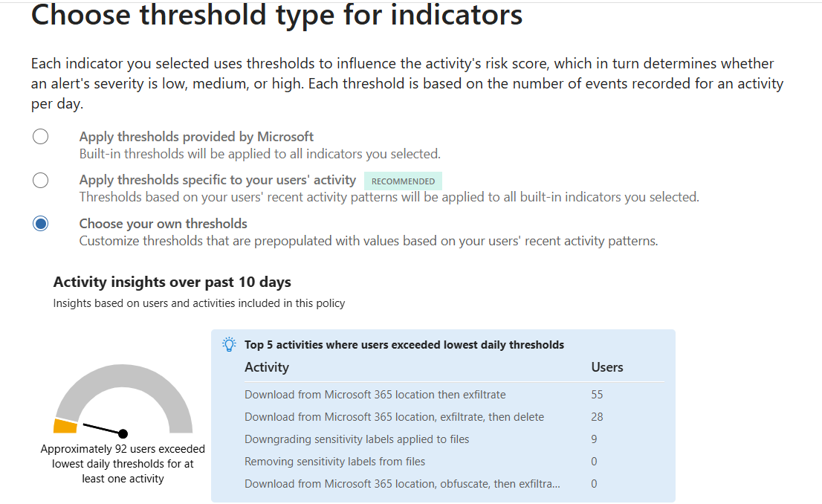Viewport: 822px width, 504px height.
Task: Click the 28 users count
Action: pyautogui.click(x=597, y=417)
